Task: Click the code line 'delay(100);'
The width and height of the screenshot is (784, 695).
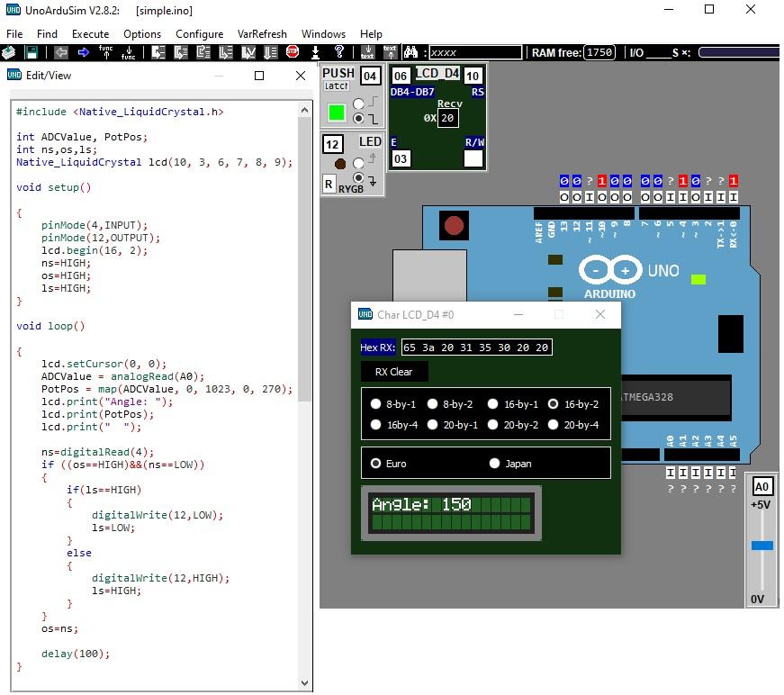Action: click(x=76, y=654)
